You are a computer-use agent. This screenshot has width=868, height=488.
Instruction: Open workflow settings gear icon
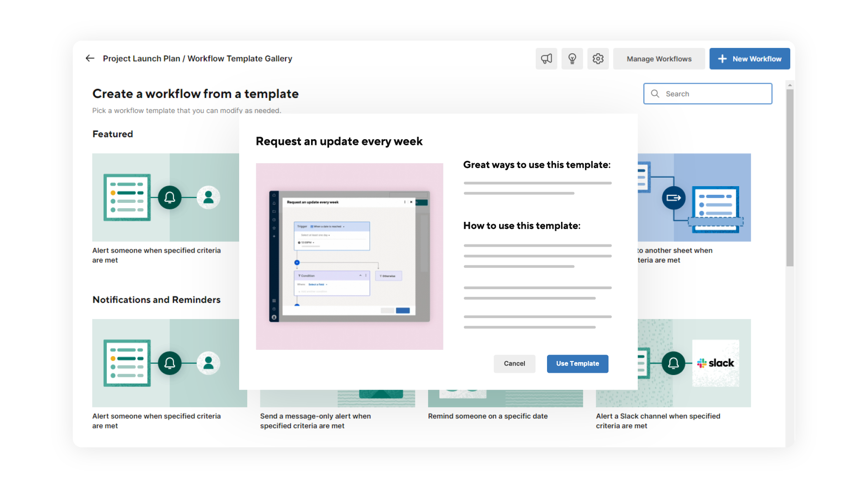tap(598, 59)
